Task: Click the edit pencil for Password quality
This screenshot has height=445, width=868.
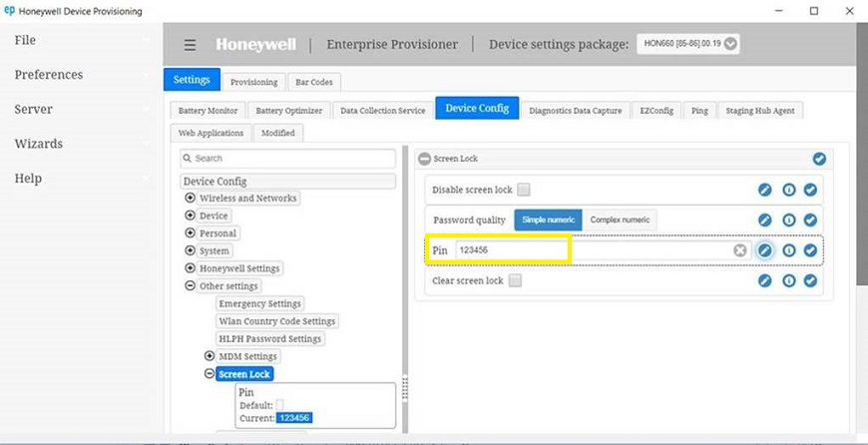Action: pos(764,220)
